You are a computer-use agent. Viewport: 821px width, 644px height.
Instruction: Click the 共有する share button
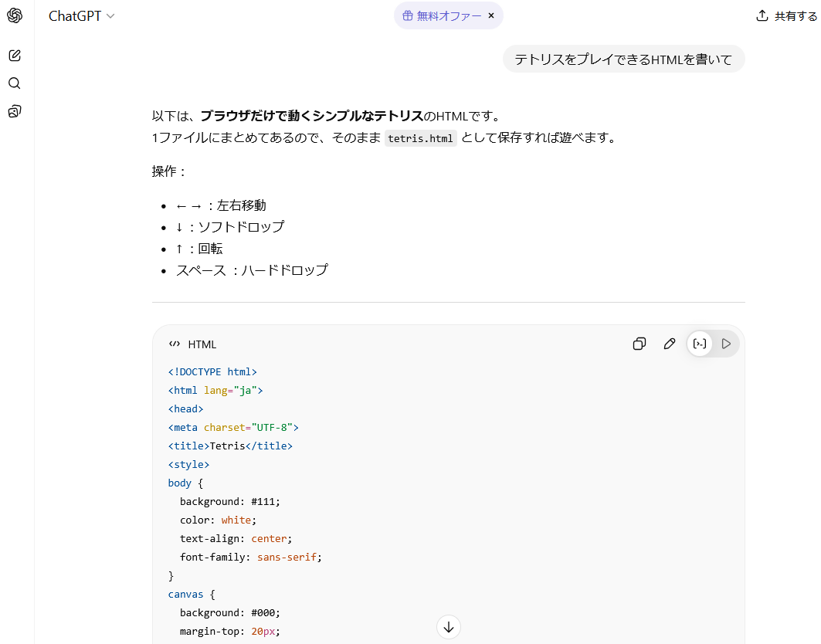click(786, 16)
